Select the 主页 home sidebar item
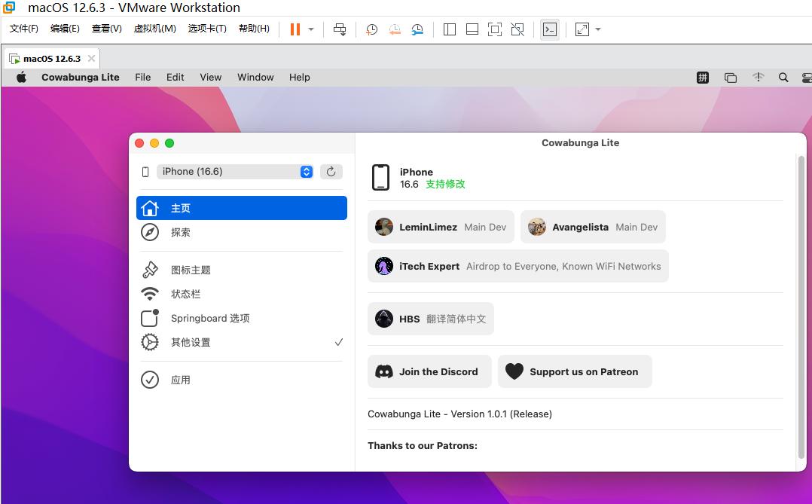This screenshot has width=812, height=504. [241, 208]
